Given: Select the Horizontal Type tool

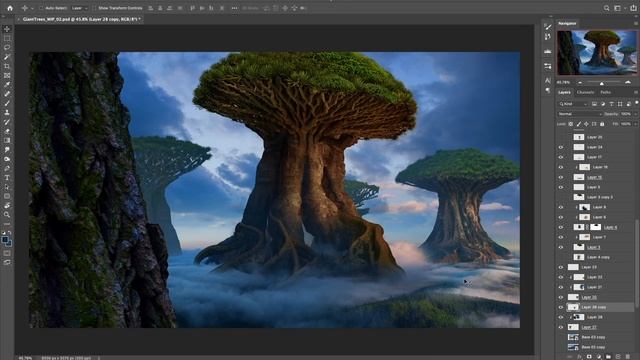Looking at the screenshot, I should [7, 178].
